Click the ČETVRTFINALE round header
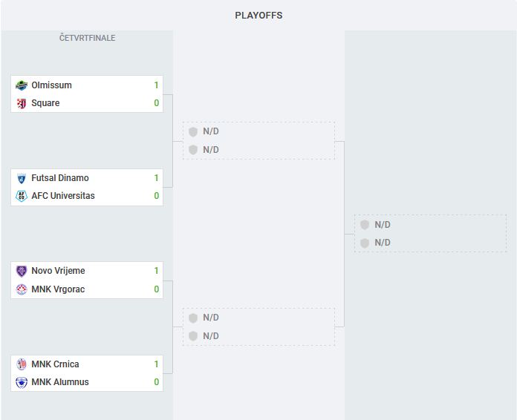Image resolution: width=517 pixels, height=420 pixels. pyautogui.click(x=88, y=38)
